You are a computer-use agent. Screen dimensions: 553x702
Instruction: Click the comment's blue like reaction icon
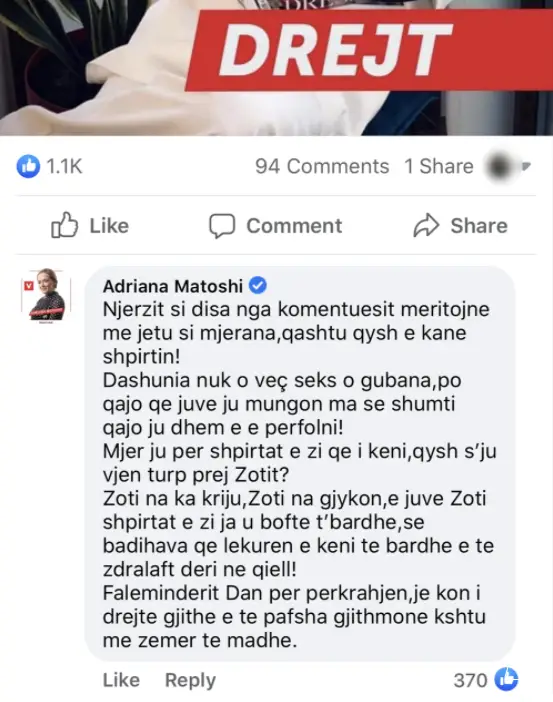pyautogui.click(x=506, y=679)
